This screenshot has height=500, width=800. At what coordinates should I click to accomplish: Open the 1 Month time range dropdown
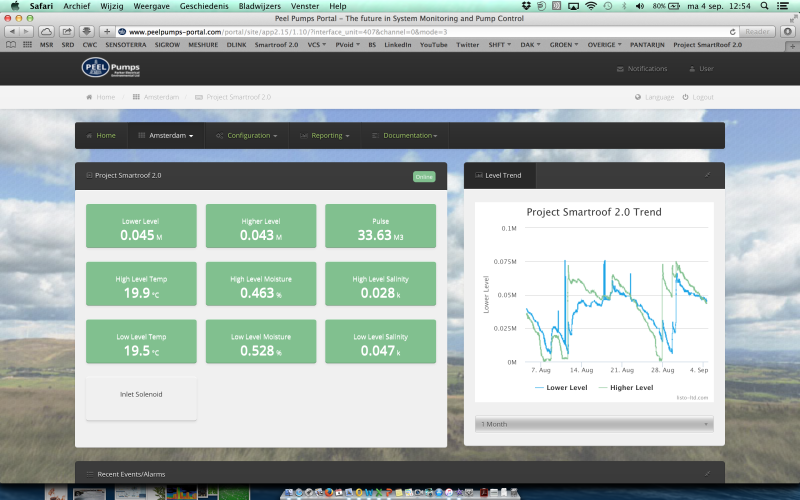coord(595,424)
